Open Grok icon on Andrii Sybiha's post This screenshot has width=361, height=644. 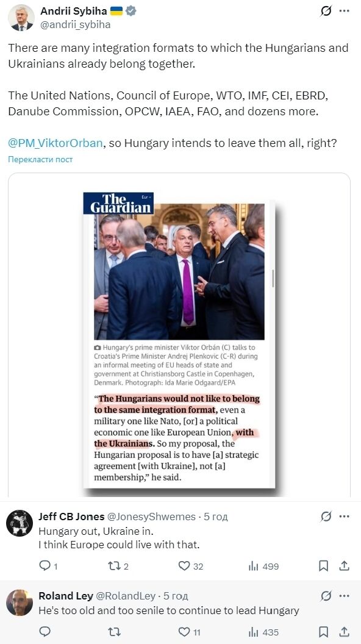[x=326, y=11]
